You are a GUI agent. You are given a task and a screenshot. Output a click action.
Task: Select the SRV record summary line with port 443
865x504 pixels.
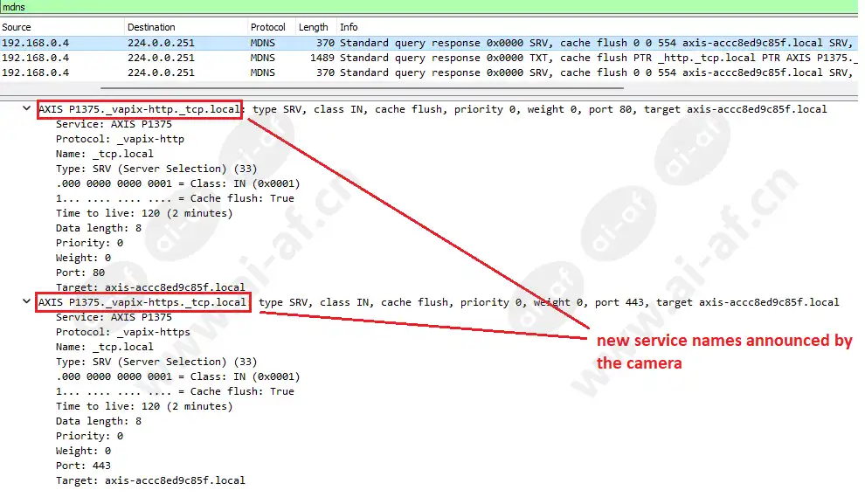pos(439,302)
